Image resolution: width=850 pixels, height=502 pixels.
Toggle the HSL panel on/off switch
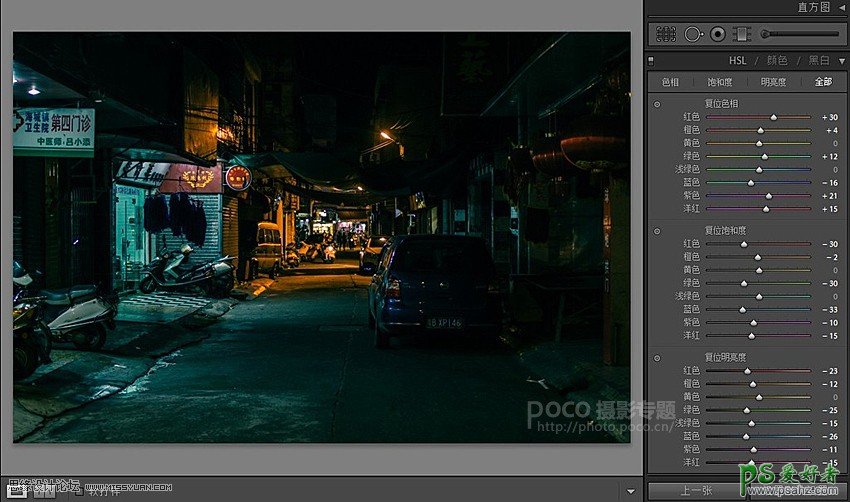click(651, 60)
